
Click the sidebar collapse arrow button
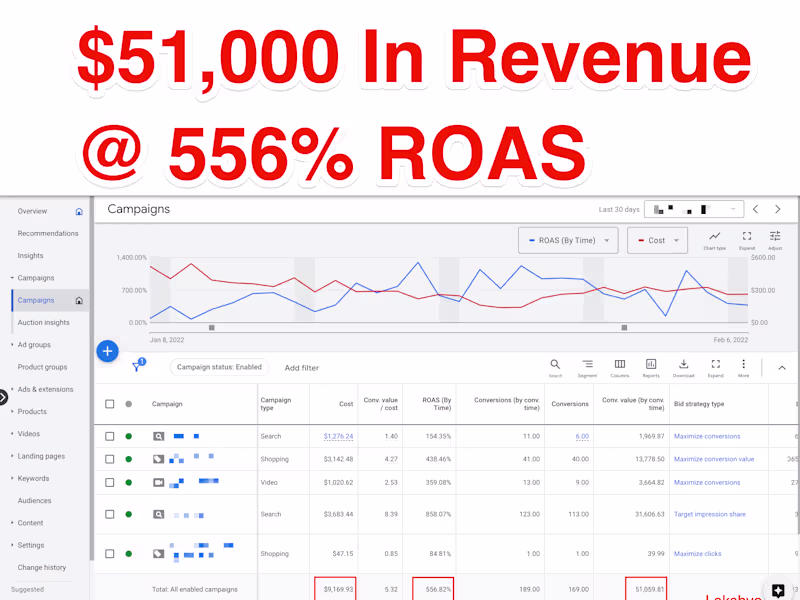pyautogui.click(x=3, y=397)
